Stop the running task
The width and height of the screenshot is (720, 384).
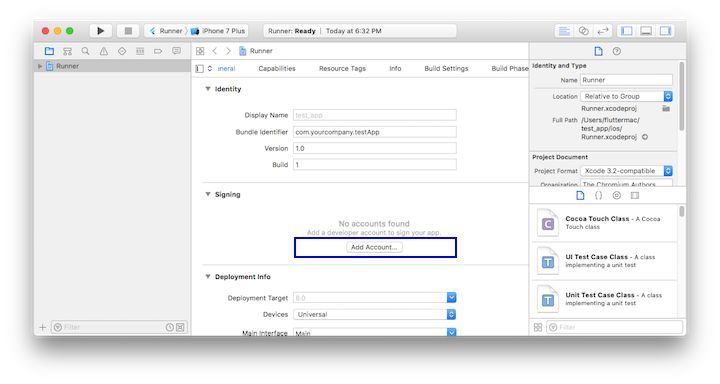[128, 31]
